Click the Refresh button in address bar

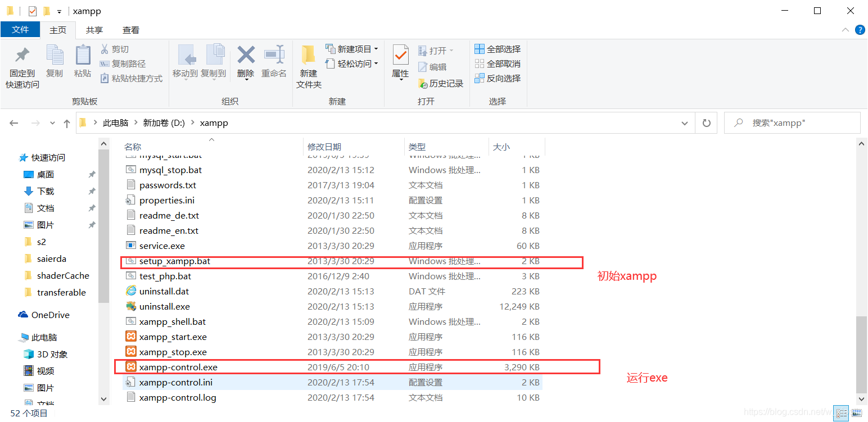(707, 123)
